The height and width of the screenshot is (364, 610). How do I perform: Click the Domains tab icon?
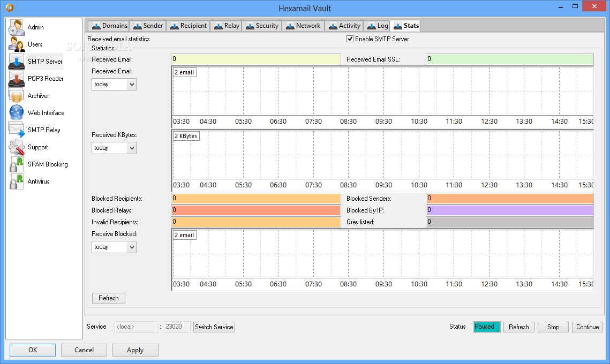coord(96,26)
